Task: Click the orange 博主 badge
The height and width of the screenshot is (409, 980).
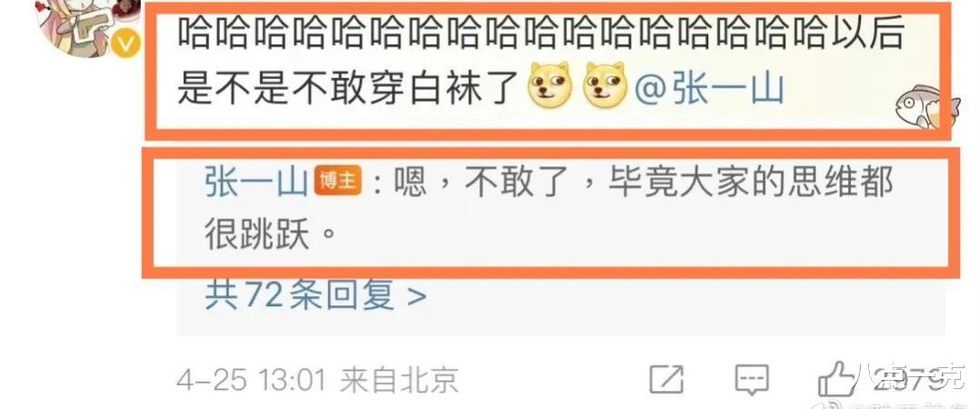Action: pyautogui.click(x=337, y=181)
